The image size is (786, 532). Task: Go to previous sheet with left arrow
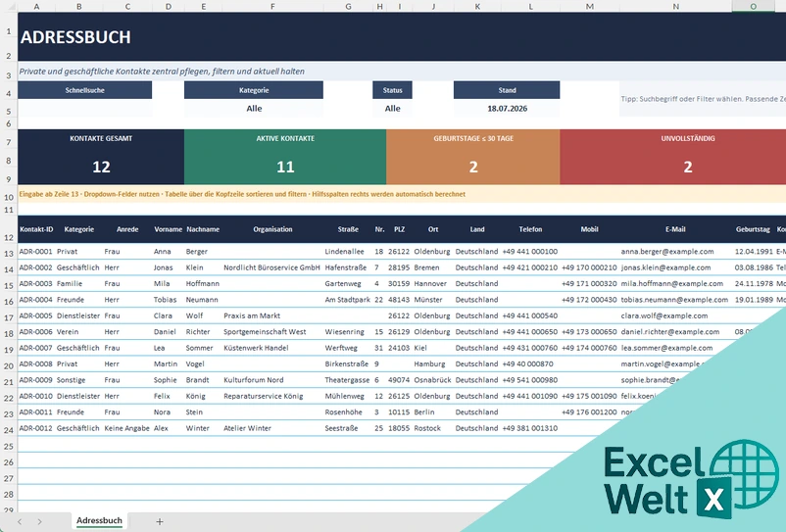pos(20,521)
